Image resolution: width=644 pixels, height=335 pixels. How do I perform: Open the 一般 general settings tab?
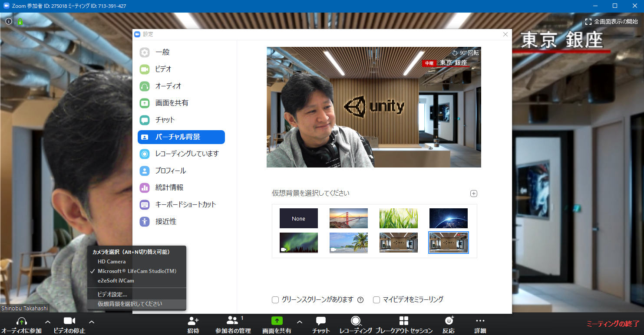click(x=181, y=52)
